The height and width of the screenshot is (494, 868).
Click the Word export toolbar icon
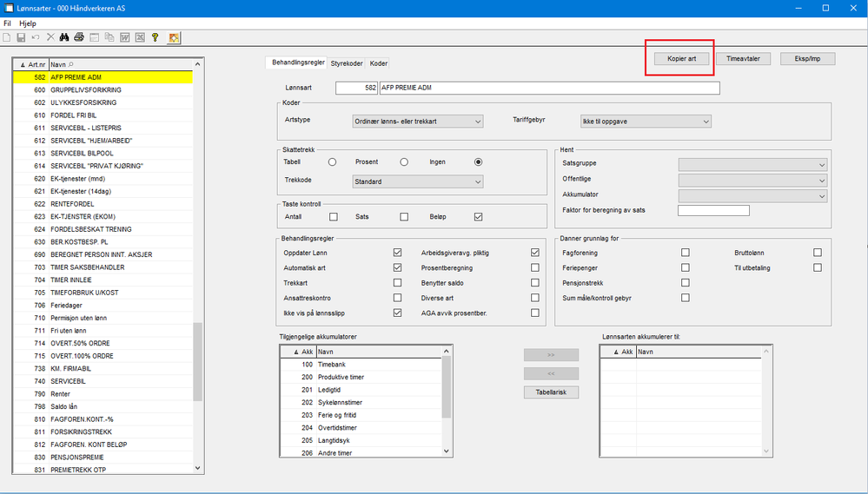pyautogui.click(x=125, y=37)
